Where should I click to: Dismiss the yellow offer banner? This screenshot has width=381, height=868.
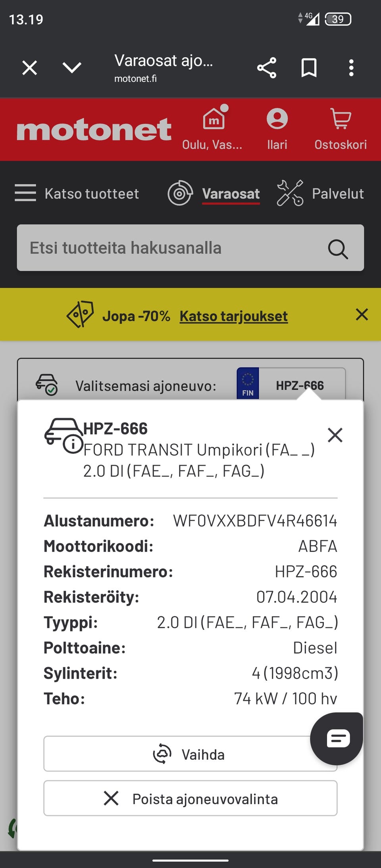(x=362, y=315)
